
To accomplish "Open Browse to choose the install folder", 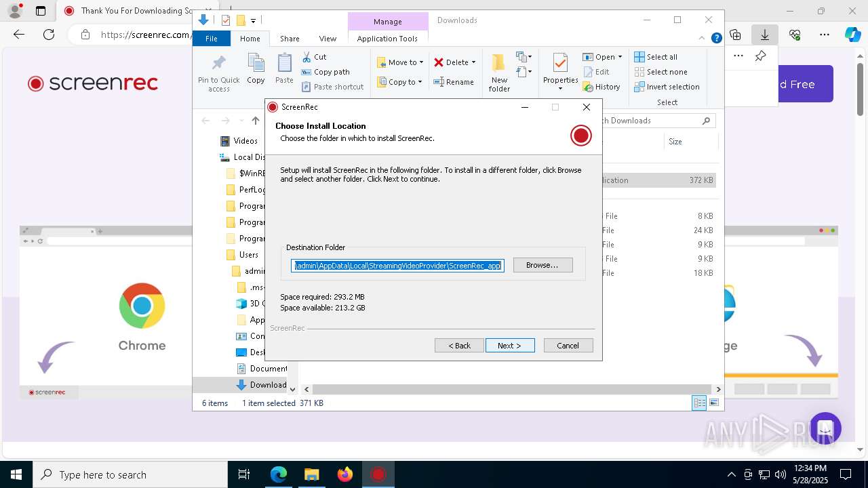I will (542, 265).
